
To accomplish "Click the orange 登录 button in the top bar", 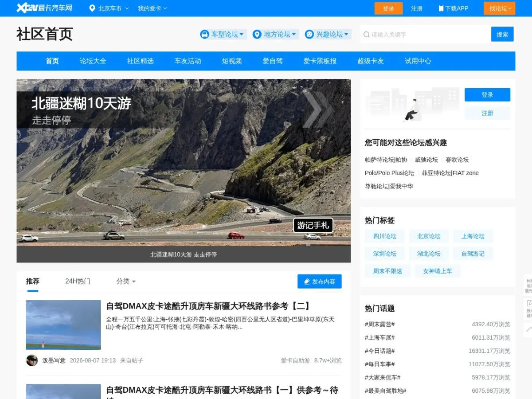I will (x=388, y=8).
